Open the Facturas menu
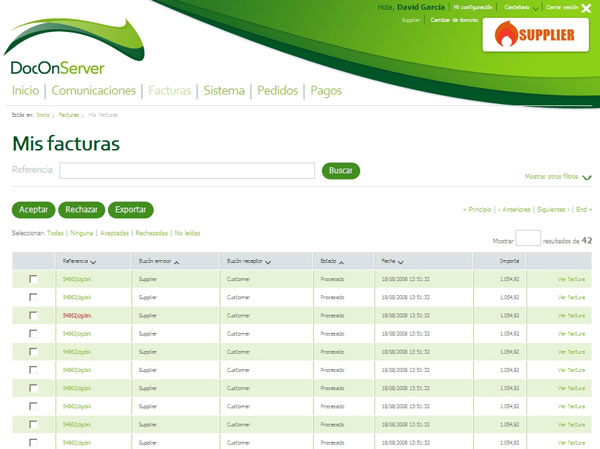Image resolution: width=600 pixels, height=449 pixels. click(x=170, y=91)
